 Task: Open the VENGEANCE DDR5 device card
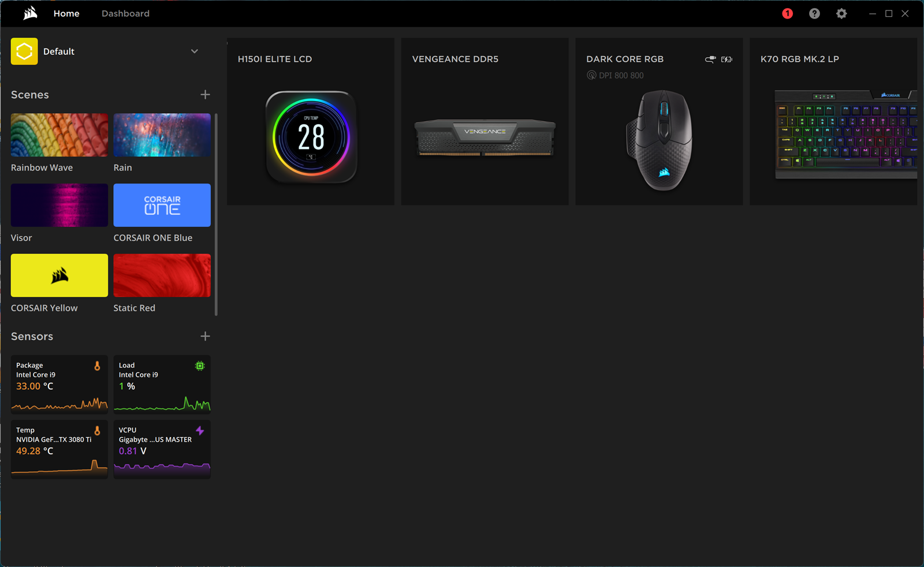coord(485,122)
